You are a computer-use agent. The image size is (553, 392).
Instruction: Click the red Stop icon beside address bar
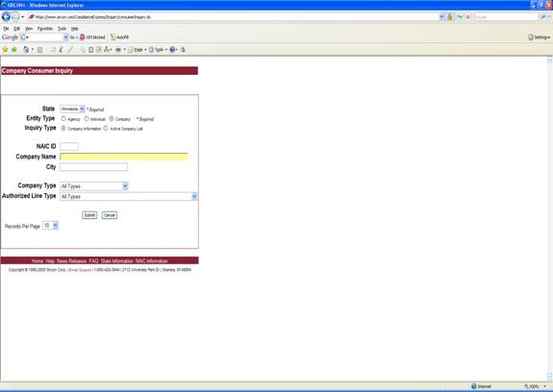coord(468,16)
